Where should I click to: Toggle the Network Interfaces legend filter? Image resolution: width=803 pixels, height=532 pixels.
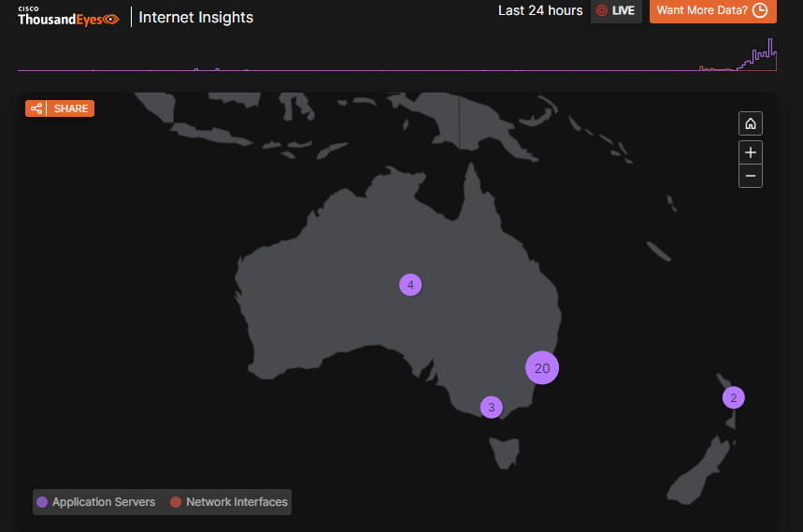pos(228,502)
